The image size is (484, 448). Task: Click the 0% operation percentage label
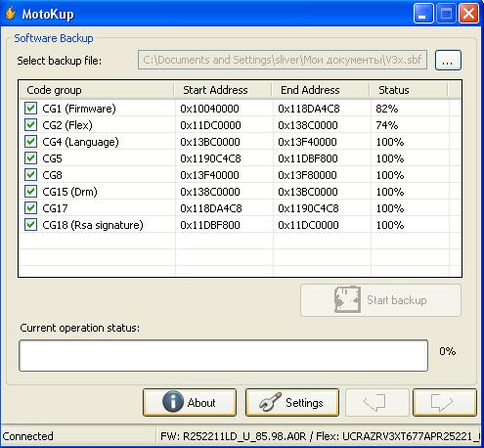(x=447, y=351)
